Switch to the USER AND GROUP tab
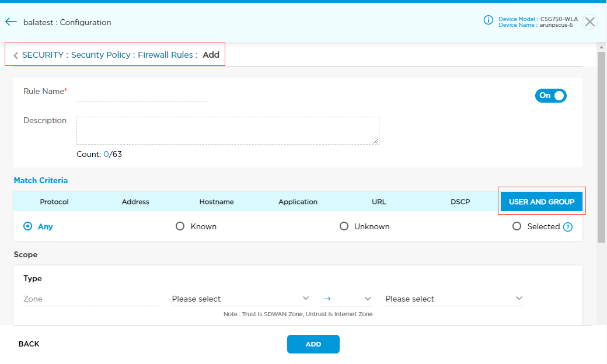The width and height of the screenshot is (607, 364). pyautogui.click(x=541, y=202)
